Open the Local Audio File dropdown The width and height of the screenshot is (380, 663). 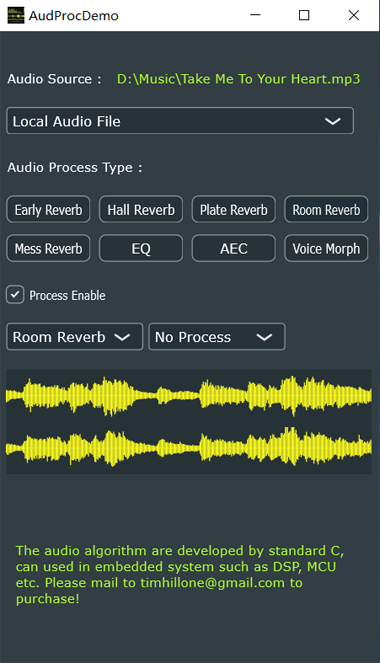[180, 121]
